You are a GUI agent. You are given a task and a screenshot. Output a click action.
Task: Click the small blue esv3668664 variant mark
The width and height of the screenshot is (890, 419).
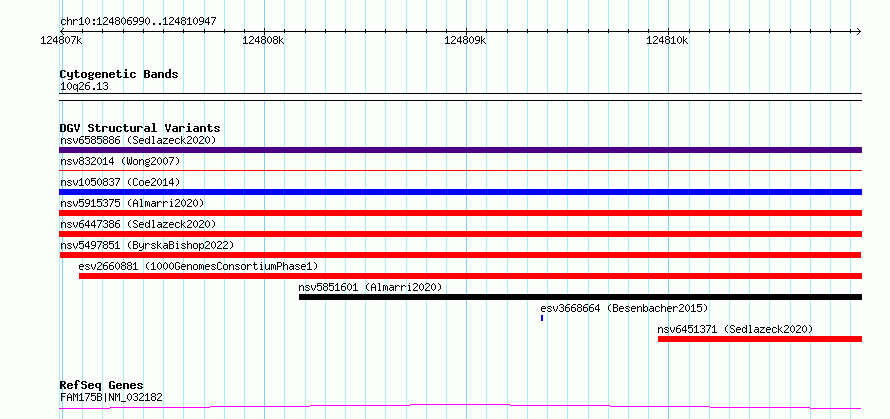point(542,318)
